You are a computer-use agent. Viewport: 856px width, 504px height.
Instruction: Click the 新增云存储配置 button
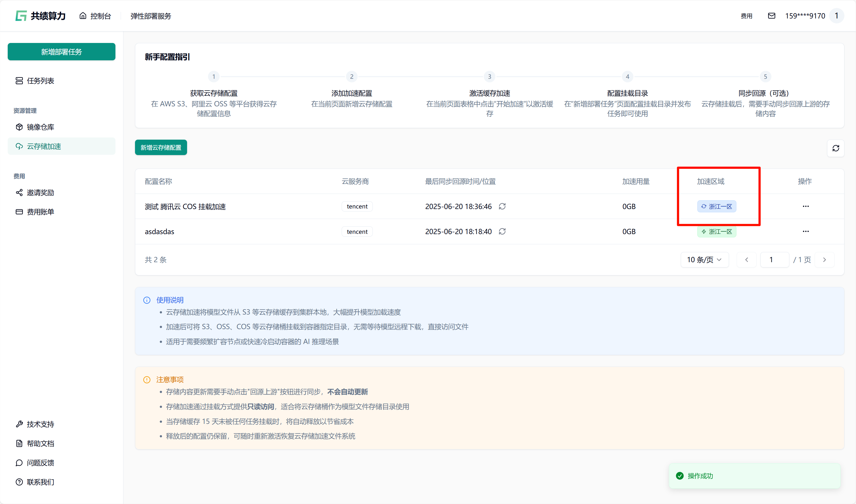coord(161,147)
